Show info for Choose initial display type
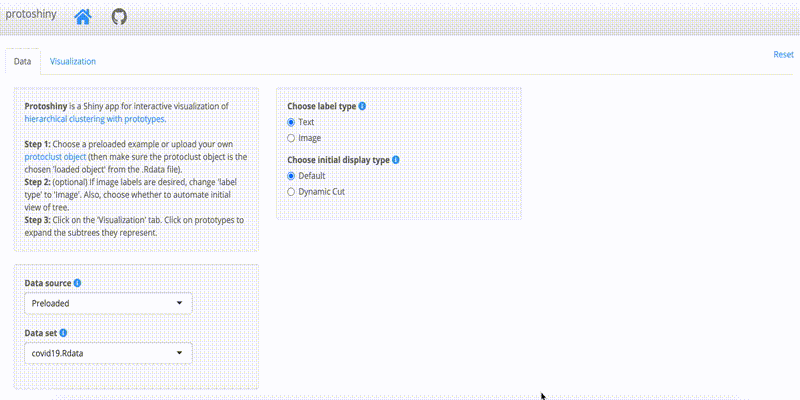Viewport: 800px width, 400px height. click(395, 160)
